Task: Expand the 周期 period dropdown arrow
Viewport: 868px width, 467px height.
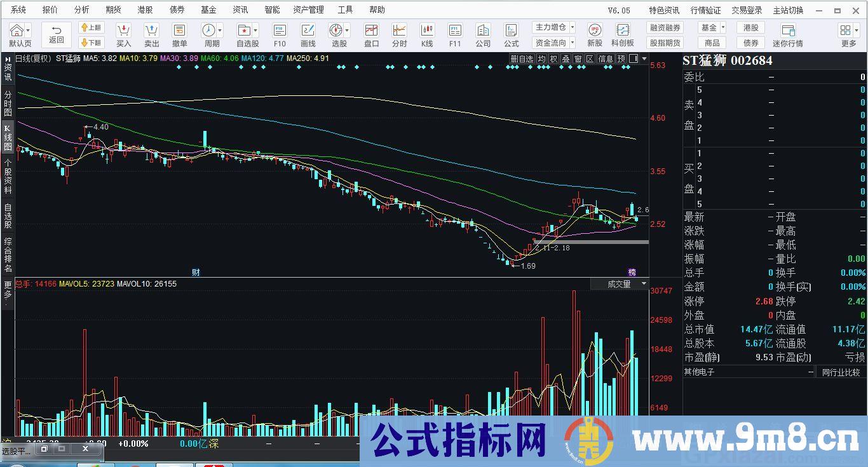Action: [x=220, y=30]
